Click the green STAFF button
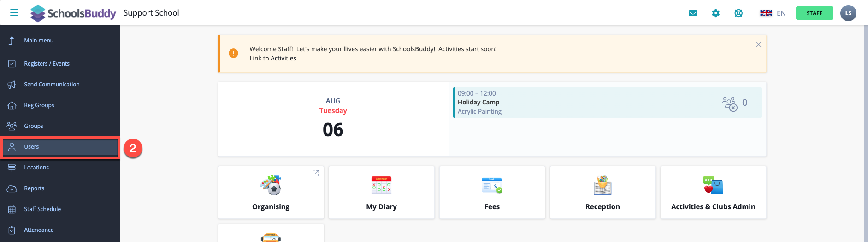Viewport: 868px width, 242px height. tap(814, 13)
